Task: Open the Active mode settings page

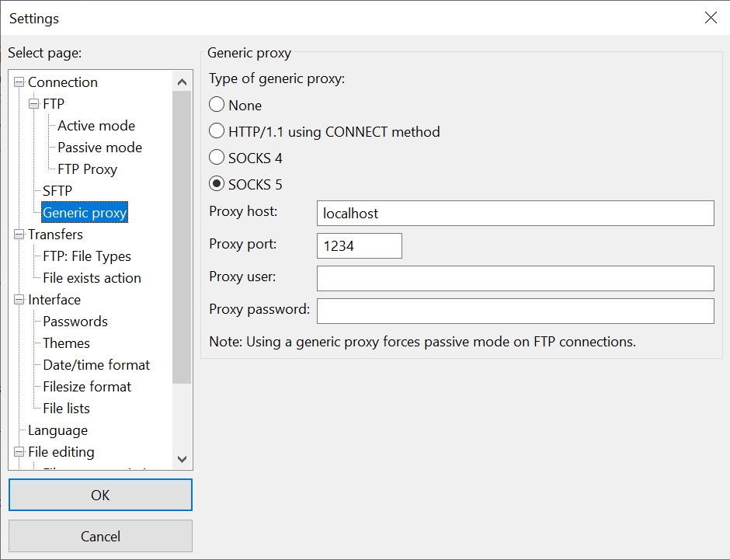Action: [x=96, y=125]
